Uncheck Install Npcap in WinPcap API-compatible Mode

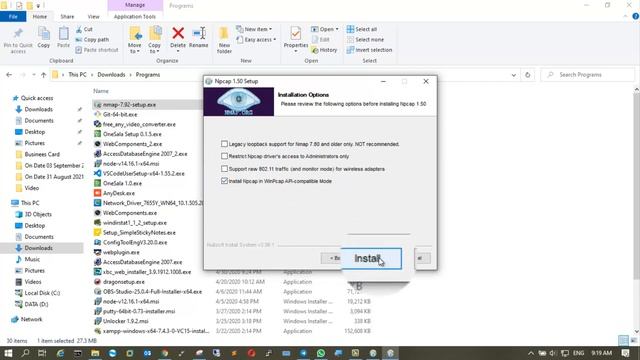pyautogui.click(x=224, y=180)
